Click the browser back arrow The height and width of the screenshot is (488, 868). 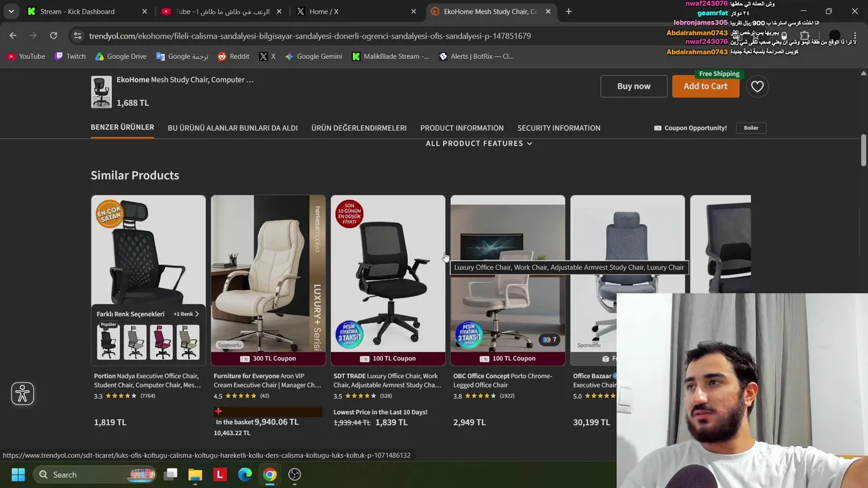coord(13,35)
